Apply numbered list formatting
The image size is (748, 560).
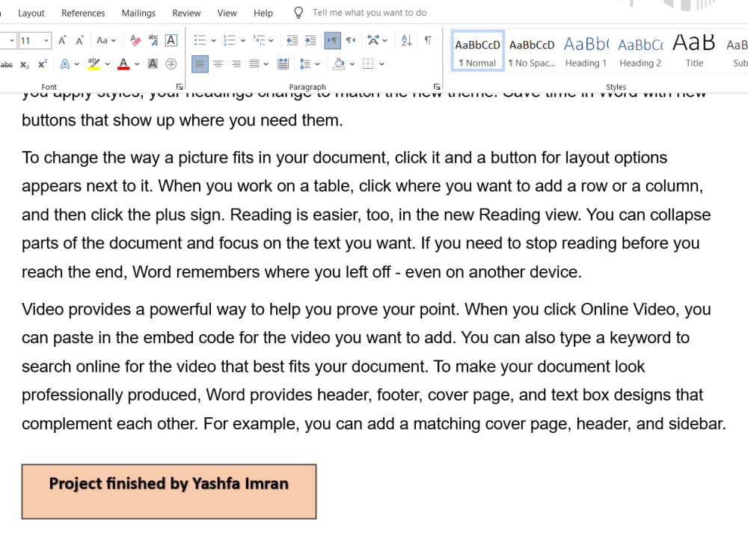coord(230,40)
